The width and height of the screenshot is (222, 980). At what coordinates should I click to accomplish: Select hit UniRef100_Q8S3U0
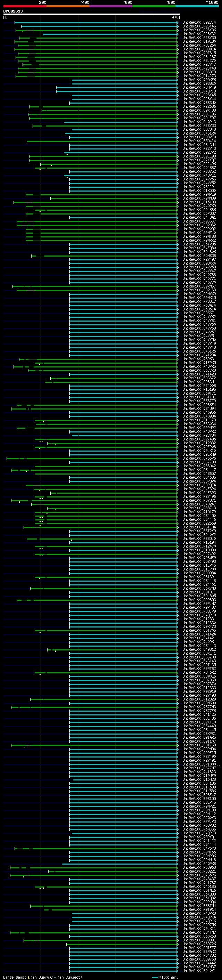[199, 103]
